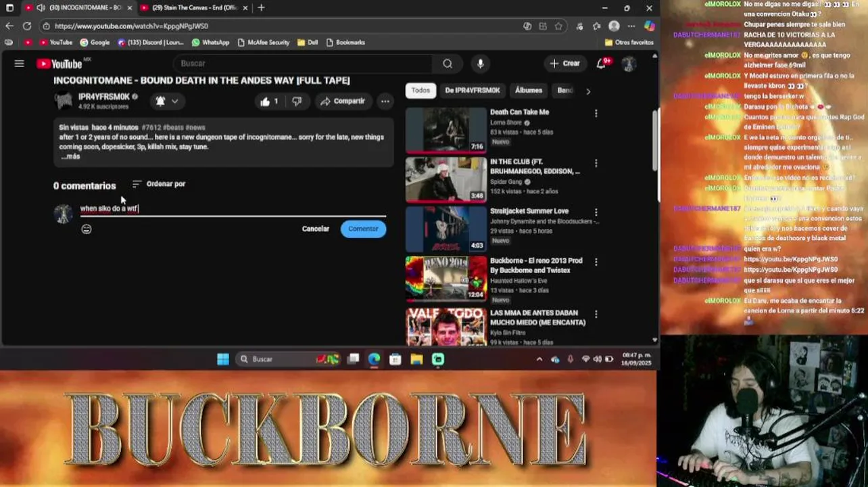
Task: Open the IPR4YFRSM0K channel name
Action: pos(103,97)
